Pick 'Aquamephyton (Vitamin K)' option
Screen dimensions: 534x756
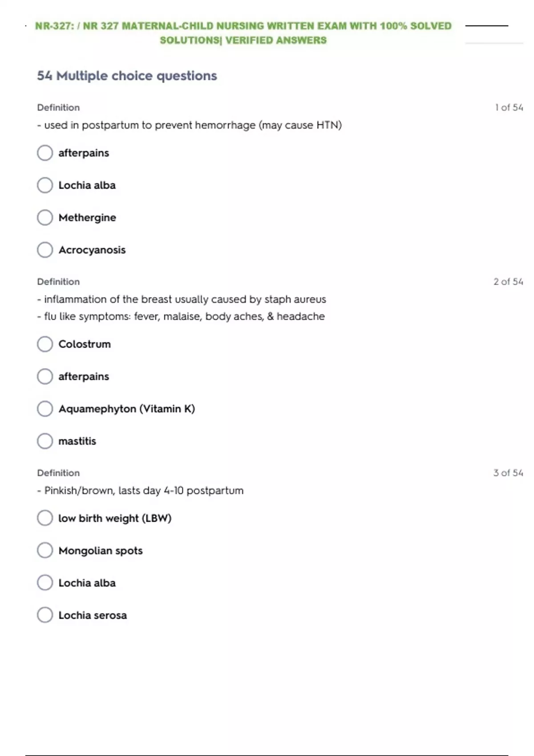pos(45,409)
